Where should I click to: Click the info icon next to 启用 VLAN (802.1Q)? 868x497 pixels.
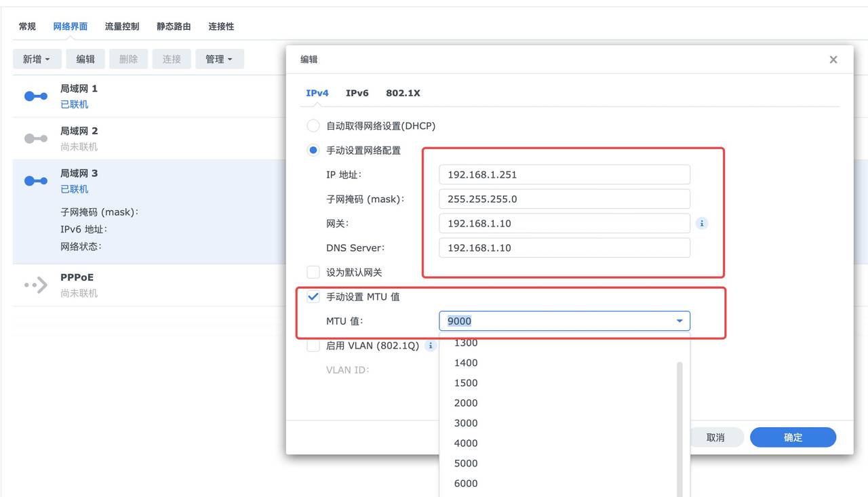(x=430, y=345)
